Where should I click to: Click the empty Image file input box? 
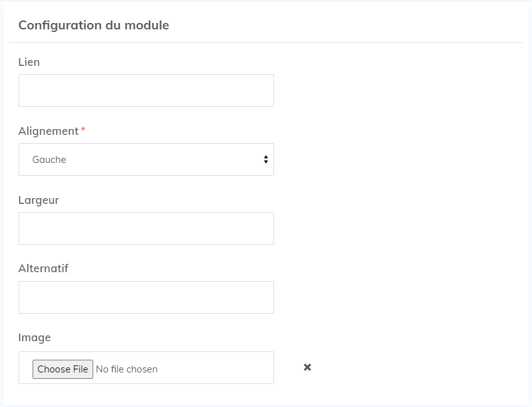(x=204, y=367)
